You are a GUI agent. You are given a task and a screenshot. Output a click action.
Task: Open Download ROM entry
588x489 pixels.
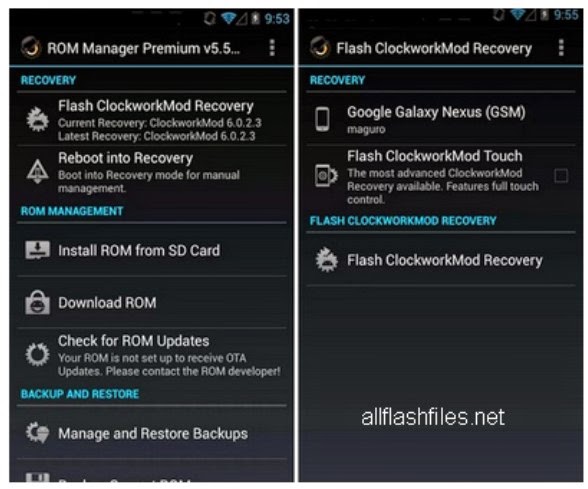click(152, 302)
